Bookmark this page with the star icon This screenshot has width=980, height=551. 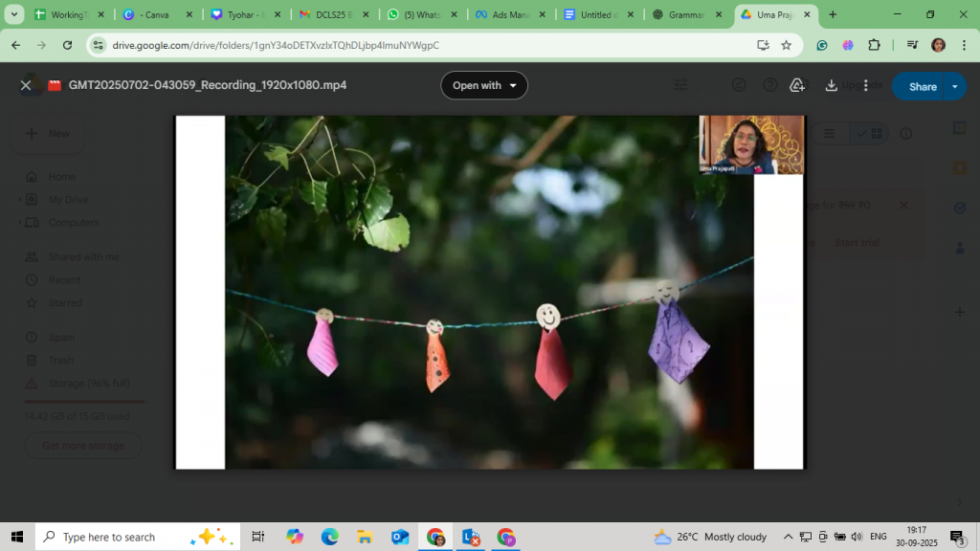click(786, 45)
